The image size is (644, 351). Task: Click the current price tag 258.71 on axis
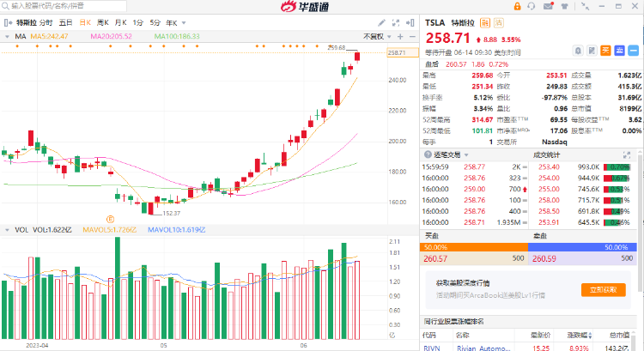(x=403, y=52)
